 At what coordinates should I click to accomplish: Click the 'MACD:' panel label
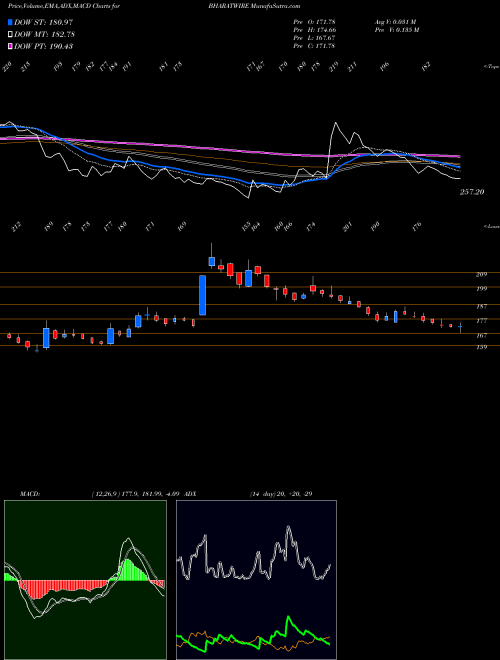pos(29,494)
